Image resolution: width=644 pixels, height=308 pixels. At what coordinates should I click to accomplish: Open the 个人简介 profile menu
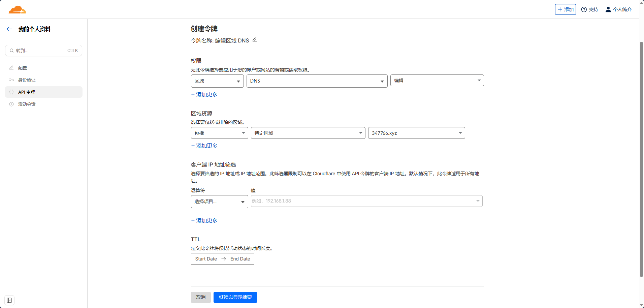click(x=618, y=9)
